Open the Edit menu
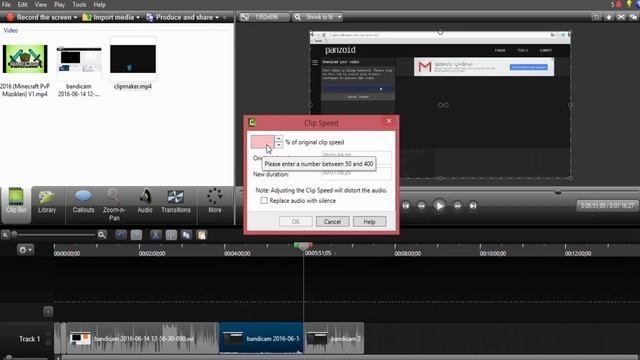 (22, 4)
